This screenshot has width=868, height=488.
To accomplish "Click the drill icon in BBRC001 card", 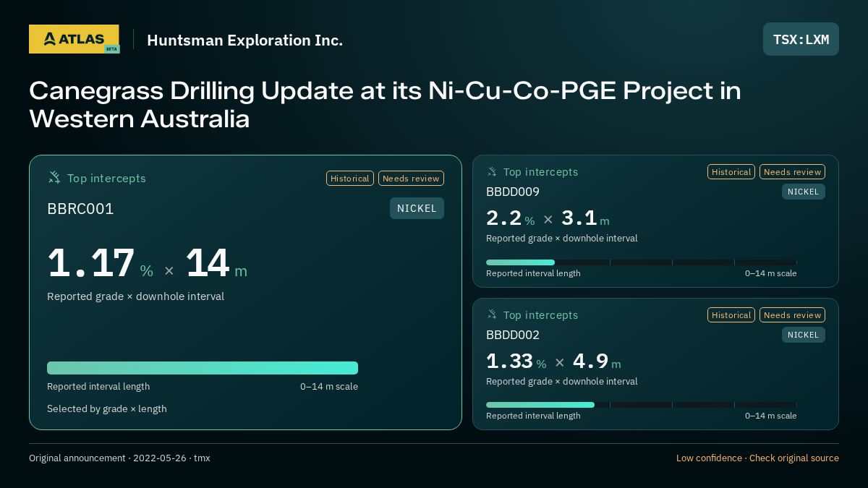I will [54, 178].
